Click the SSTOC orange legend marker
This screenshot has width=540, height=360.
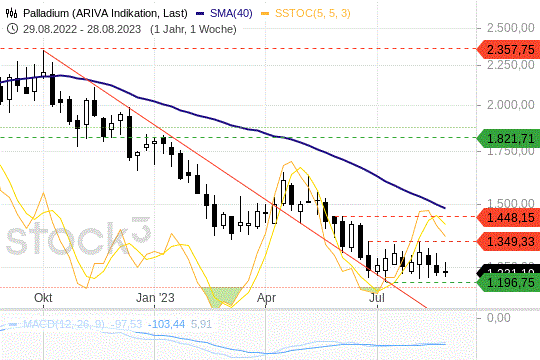(265, 13)
